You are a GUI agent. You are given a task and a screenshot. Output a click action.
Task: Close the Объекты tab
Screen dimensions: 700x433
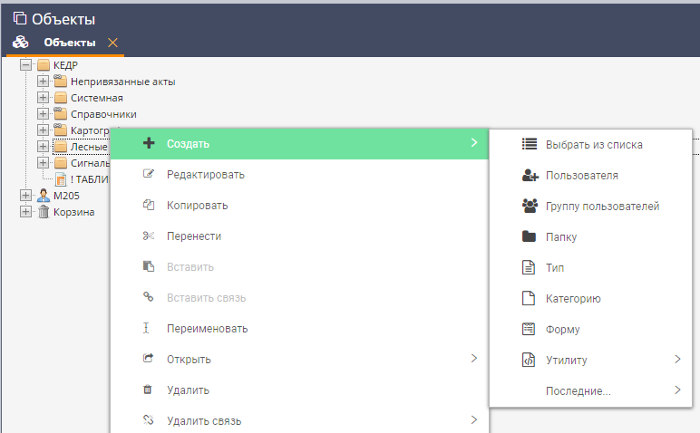112,42
